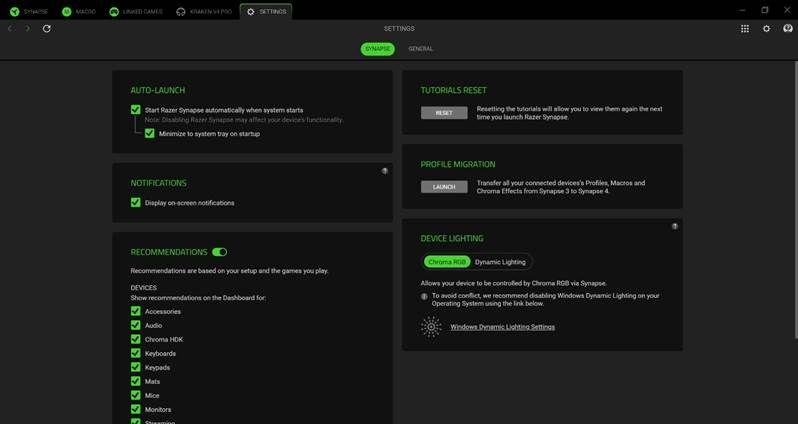Viewport: 798px width, 424px height.
Task: Click the forward navigation arrow
Action: (x=28, y=29)
